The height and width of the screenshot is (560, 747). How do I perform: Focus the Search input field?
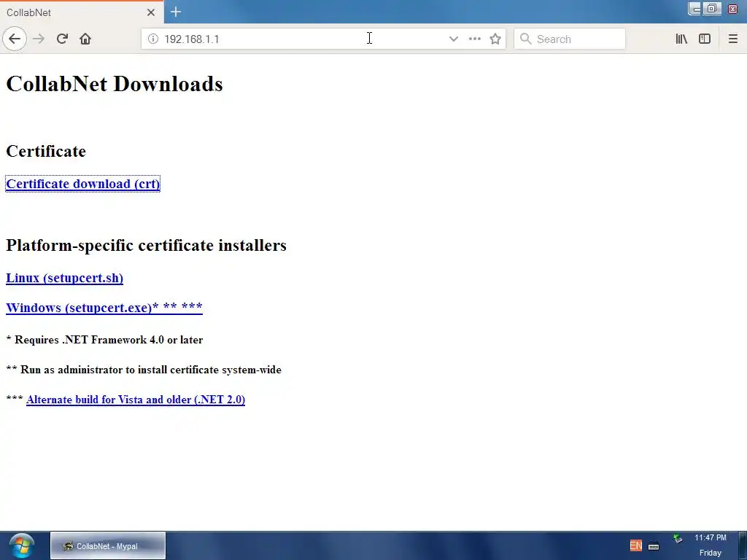pyautogui.click(x=569, y=39)
